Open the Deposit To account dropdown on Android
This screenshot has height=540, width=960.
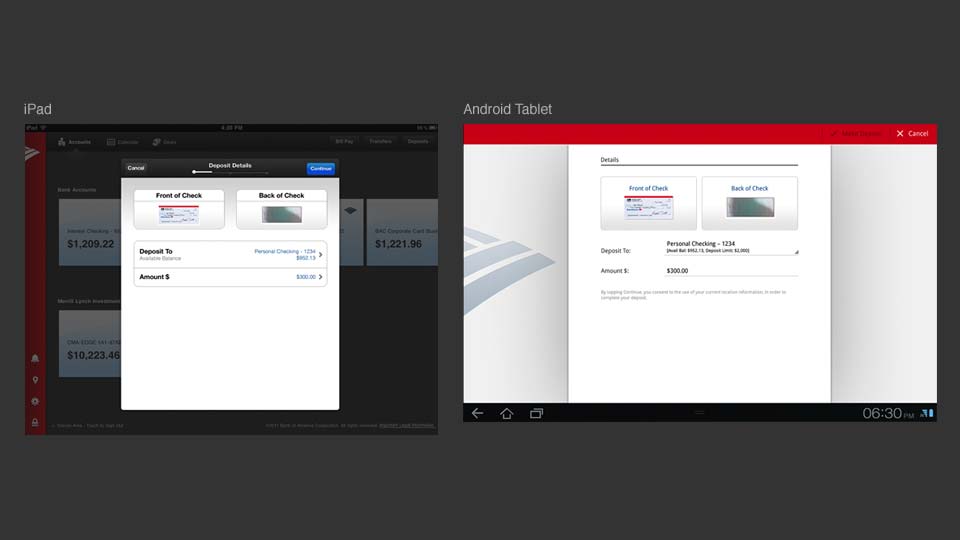[x=732, y=247]
